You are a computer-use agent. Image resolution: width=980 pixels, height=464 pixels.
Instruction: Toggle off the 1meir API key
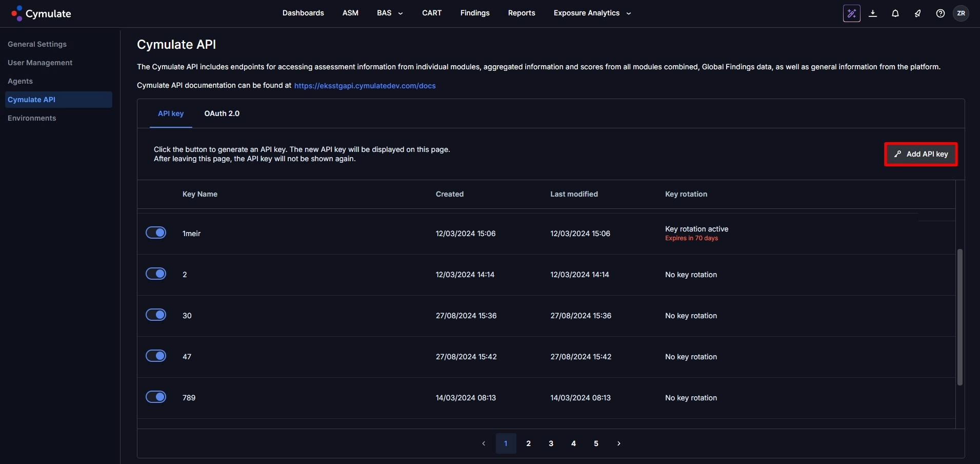pyautogui.click(x=156, y=233)
